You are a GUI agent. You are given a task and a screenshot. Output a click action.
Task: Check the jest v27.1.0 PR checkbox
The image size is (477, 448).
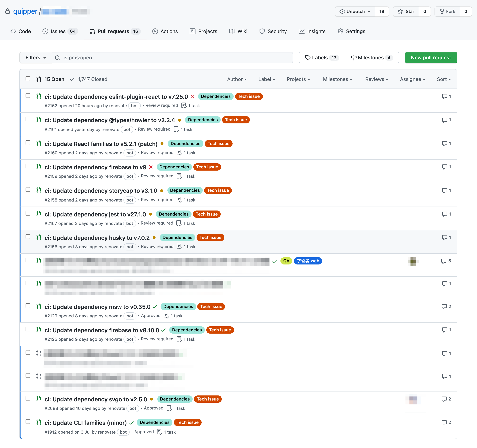tap(28, 213)
